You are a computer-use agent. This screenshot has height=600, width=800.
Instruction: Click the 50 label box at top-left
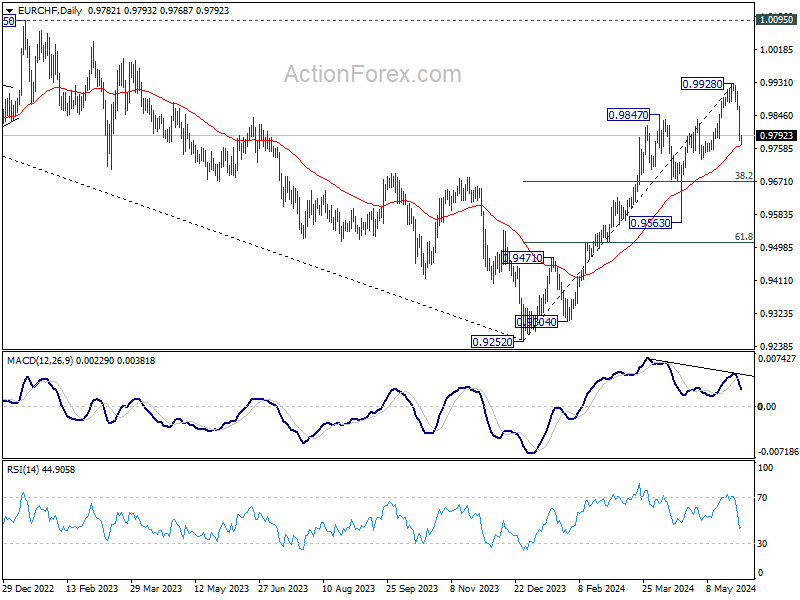(x=9, y=21)
